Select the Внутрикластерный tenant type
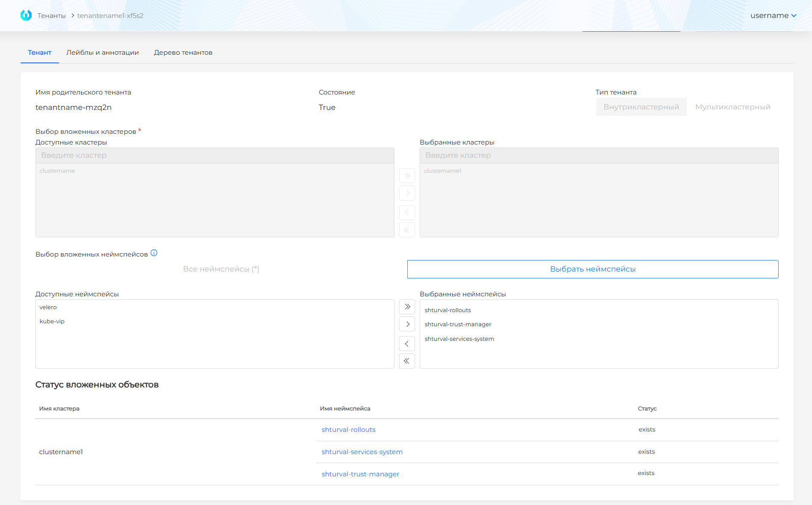This screenshot has width=812, height=505. [641, 107]
